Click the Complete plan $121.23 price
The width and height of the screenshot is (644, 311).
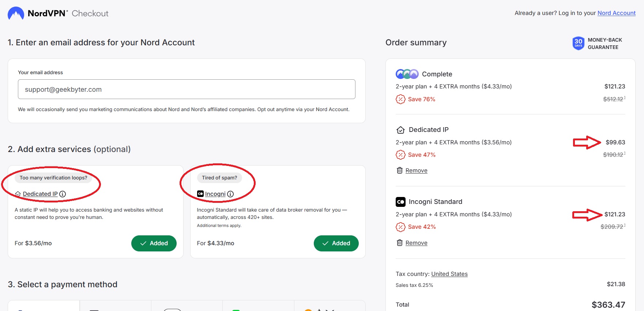615,87
